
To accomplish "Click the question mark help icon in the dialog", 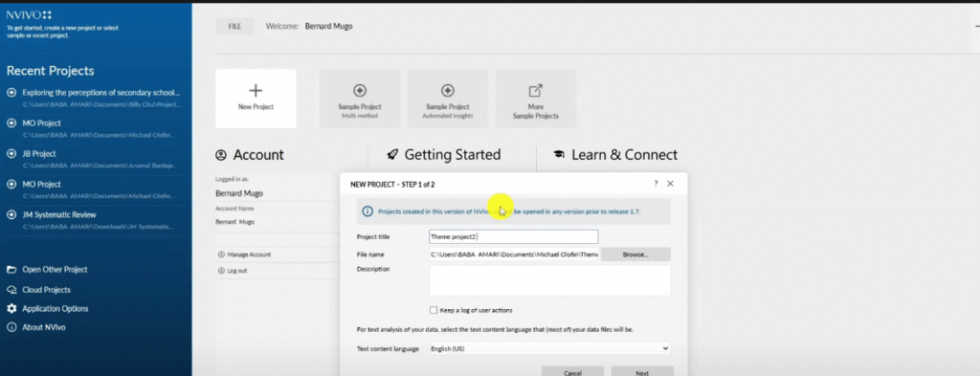I will coord(656,184).
